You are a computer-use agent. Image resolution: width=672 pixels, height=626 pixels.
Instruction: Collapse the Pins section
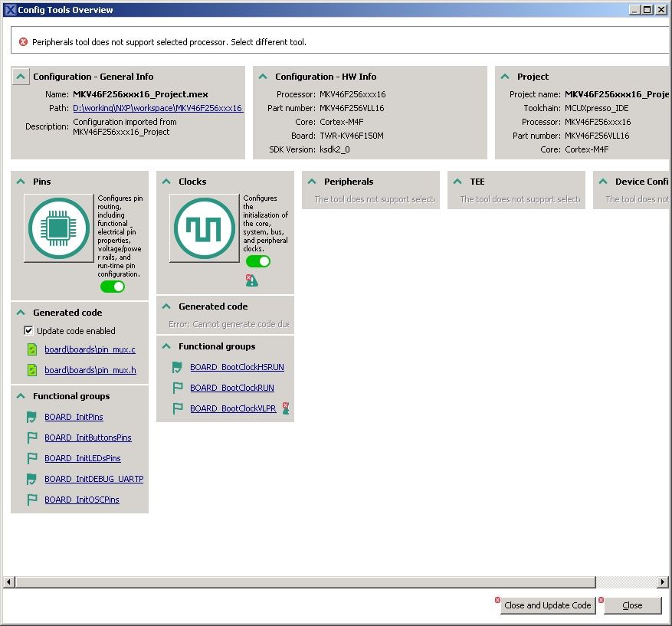[x=21, y=182]
